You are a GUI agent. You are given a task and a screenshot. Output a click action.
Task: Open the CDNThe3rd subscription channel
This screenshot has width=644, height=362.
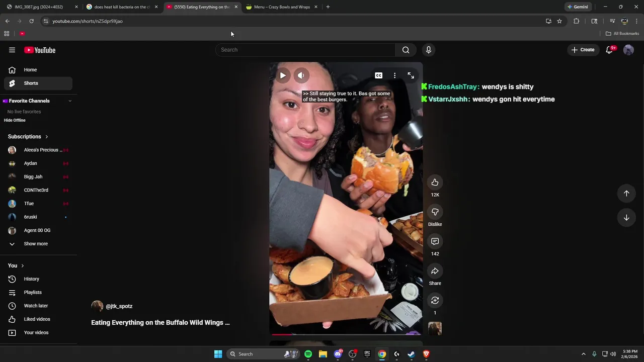click(38, 190)
